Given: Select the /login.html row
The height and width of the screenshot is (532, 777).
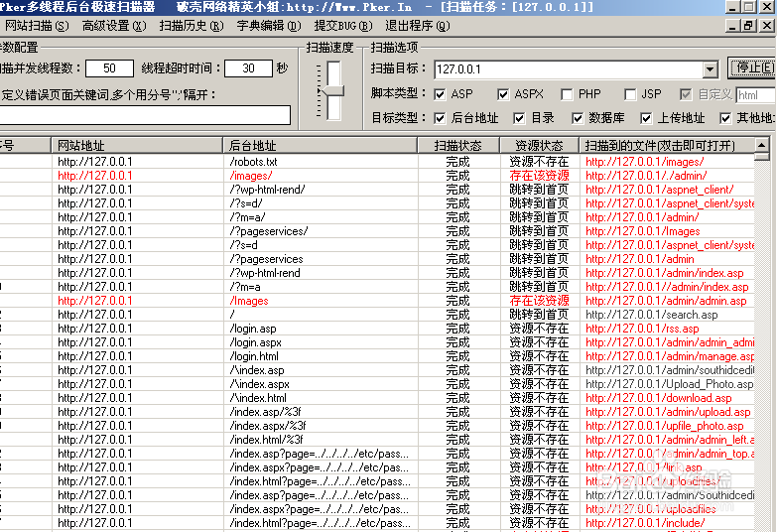Looking at the screenshot, I should point(290,356).
